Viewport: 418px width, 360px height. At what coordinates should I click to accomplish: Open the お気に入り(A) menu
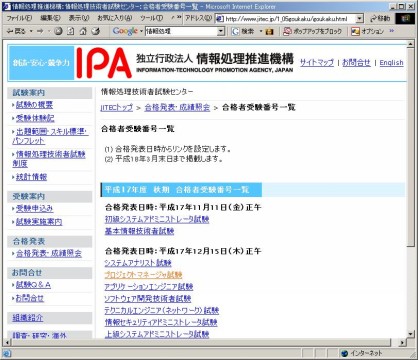[x=115, y=18]
